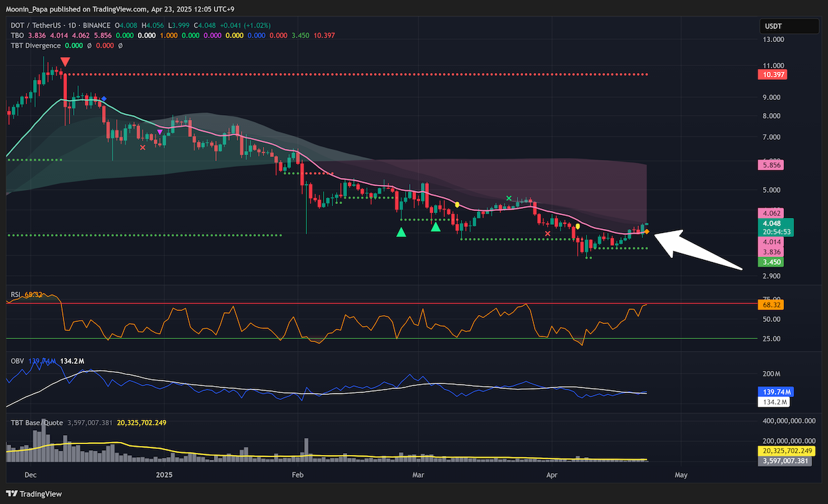Click the 13.000 price axis tick
Image resolution: width=828 pixels, height=504 pixels.
pos(773,40)
